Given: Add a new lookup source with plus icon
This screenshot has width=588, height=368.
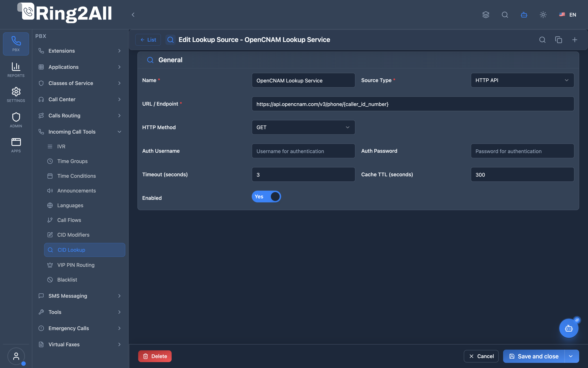Looking at the screenshot, I should point(575,40).
